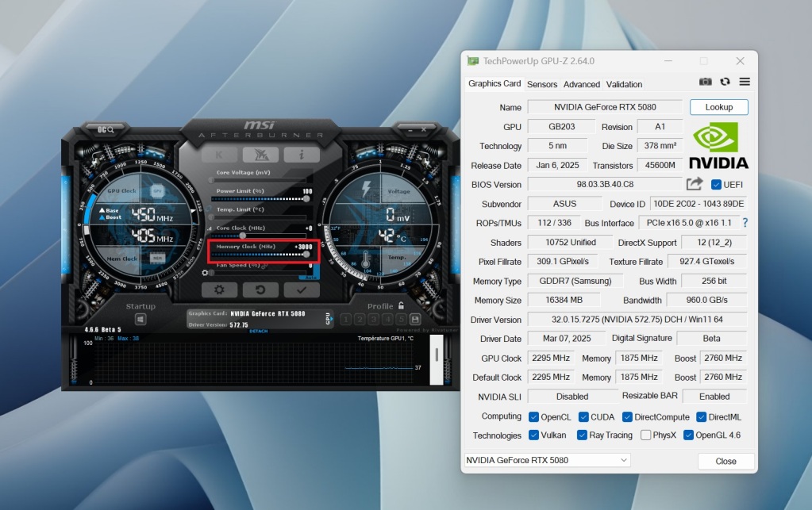
Task: Click the Kombustor K button
Action: point(219,154)
